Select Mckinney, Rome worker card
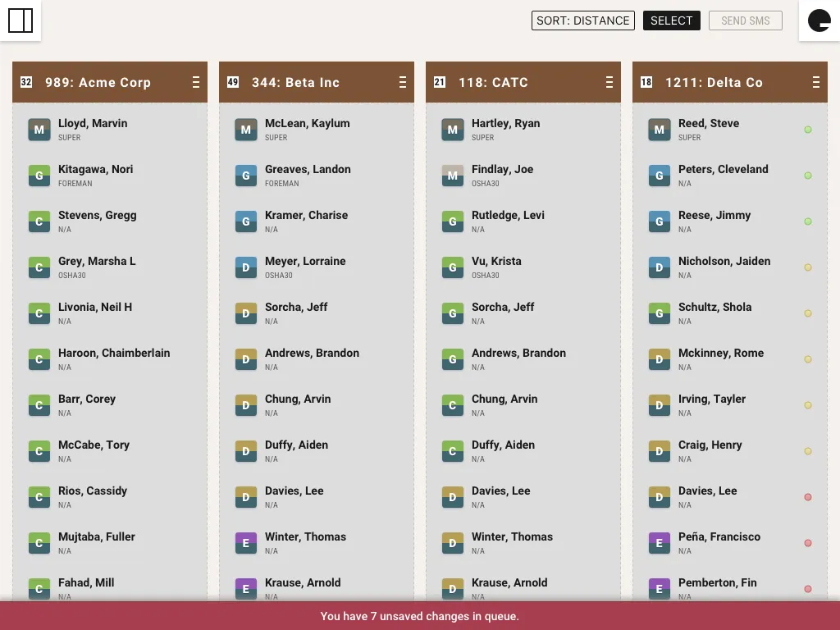This screenshot has height=630, width=840. click(x=730, y=359)
